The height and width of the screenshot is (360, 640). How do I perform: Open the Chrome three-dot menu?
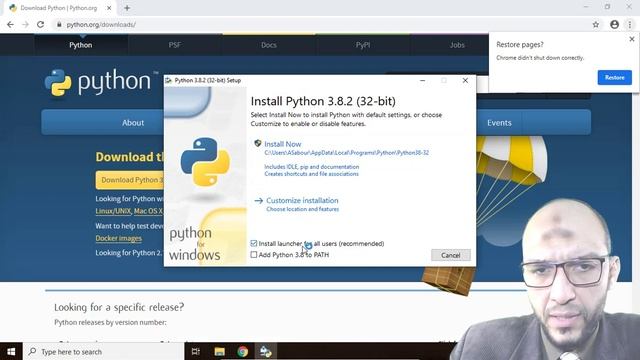pos(630,24)
